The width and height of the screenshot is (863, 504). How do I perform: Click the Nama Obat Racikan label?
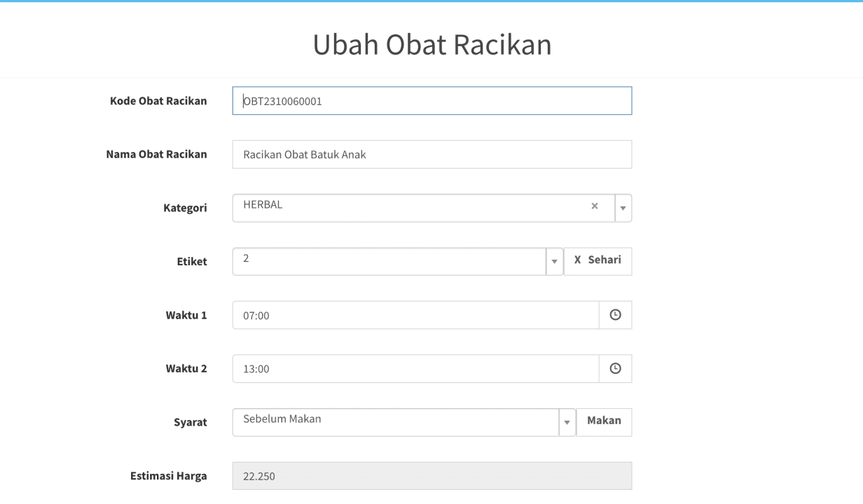[156, 154]
